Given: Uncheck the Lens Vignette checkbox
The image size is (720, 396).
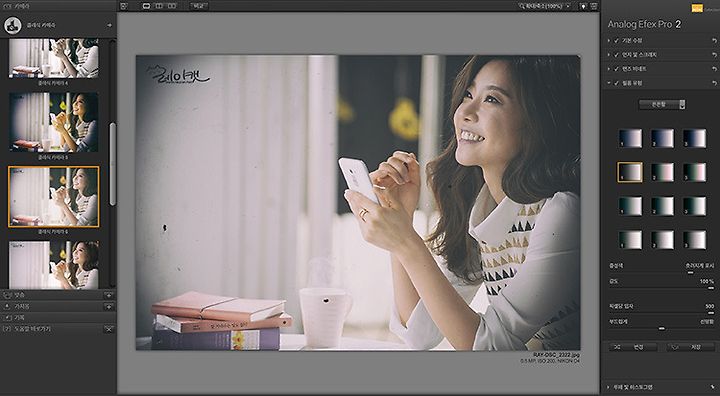Looking at the screenshot, I should [616, 68].
